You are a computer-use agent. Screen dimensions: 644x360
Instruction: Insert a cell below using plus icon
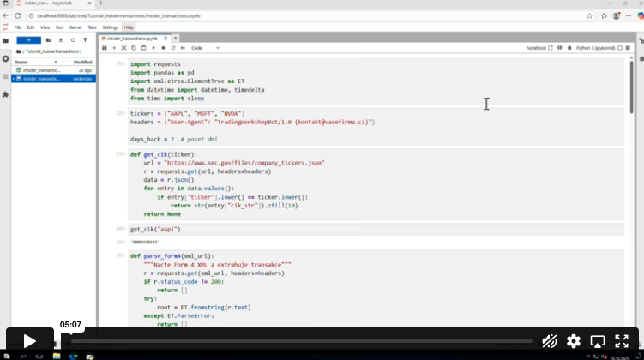[x=114, y=48]
